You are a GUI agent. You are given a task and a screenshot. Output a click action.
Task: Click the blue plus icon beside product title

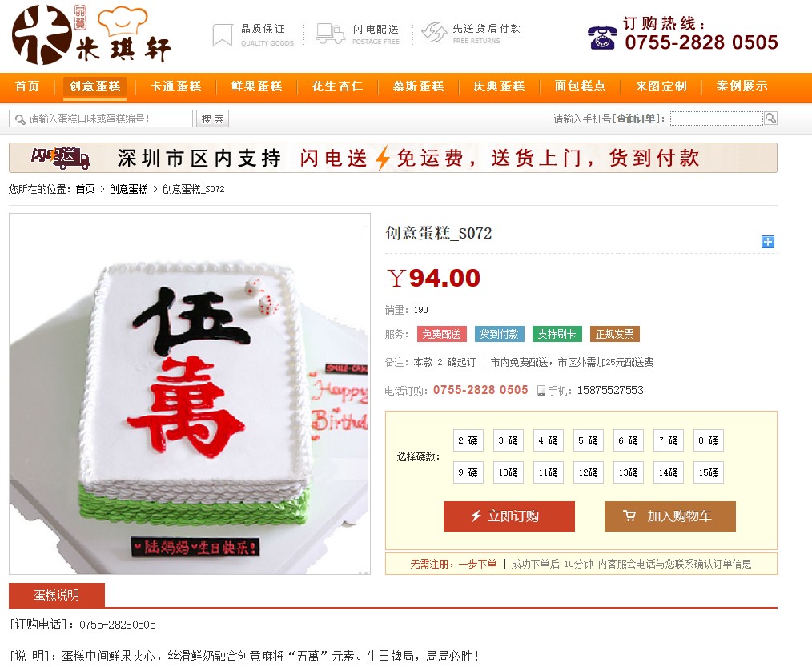tap(767, 241)
